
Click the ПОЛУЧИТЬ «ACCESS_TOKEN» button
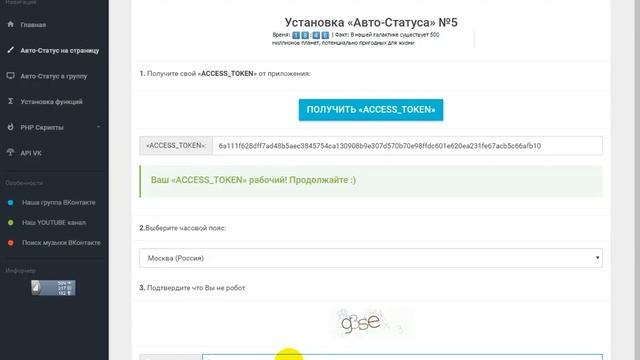pos(371,110)
